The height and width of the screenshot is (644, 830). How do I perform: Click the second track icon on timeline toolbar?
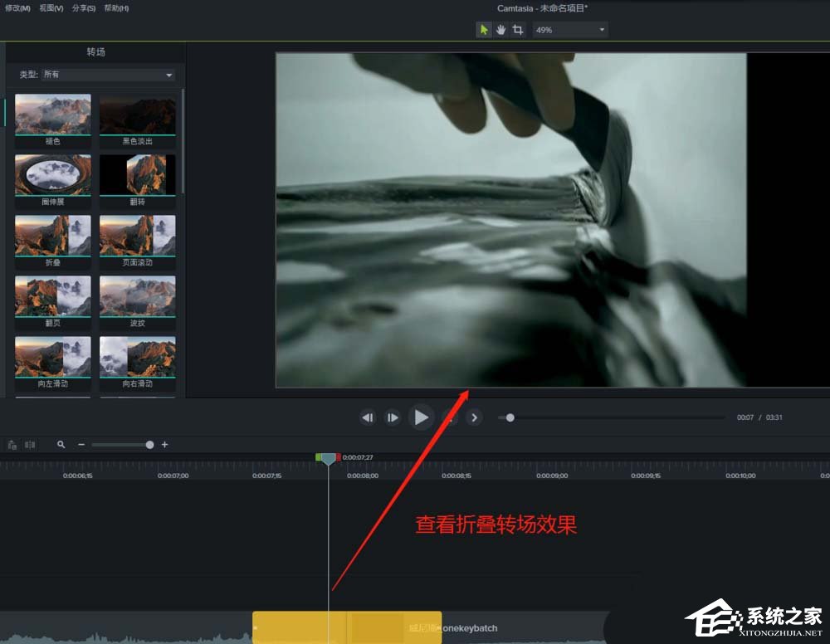[29, 445]
